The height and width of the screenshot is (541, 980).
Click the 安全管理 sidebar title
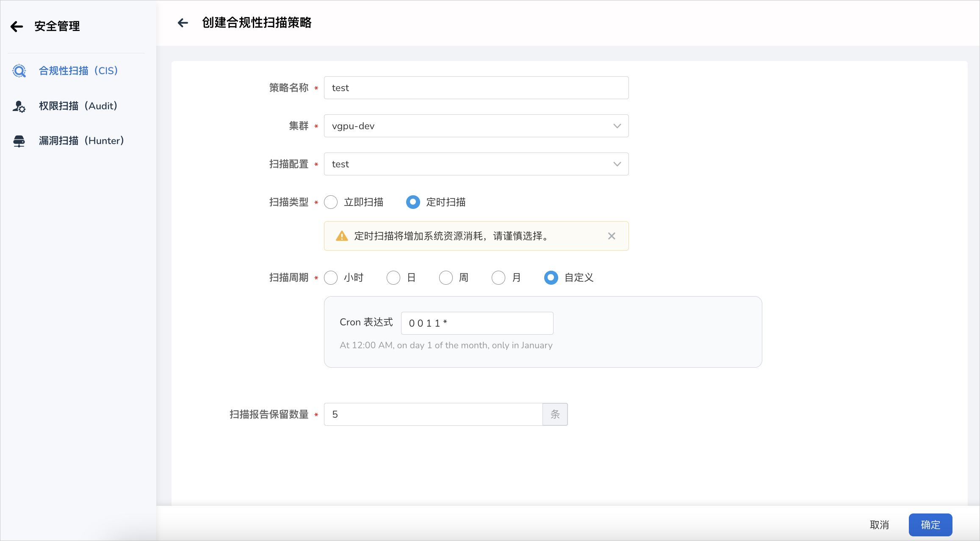pos(57,26)
